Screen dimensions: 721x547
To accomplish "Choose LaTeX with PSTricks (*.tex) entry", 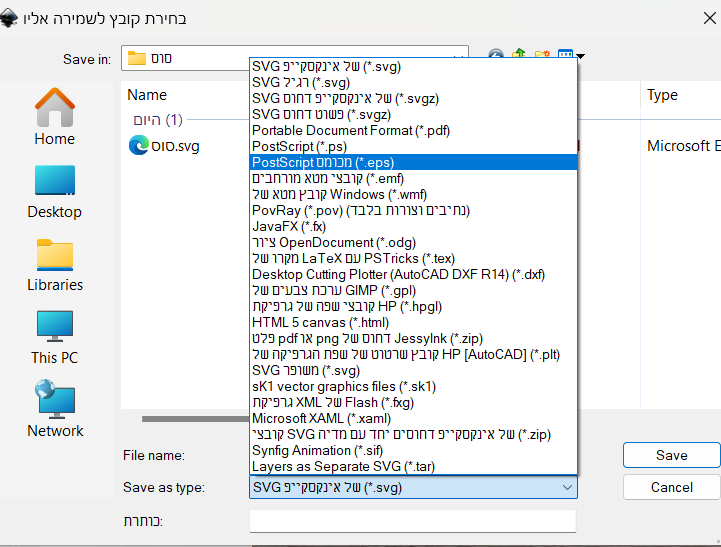I will [413, 258].
